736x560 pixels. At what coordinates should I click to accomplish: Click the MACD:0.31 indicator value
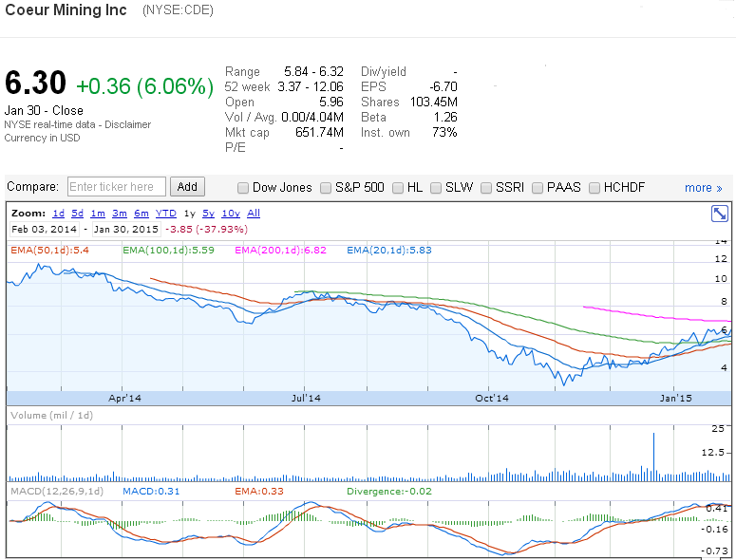tap(151, 492)
